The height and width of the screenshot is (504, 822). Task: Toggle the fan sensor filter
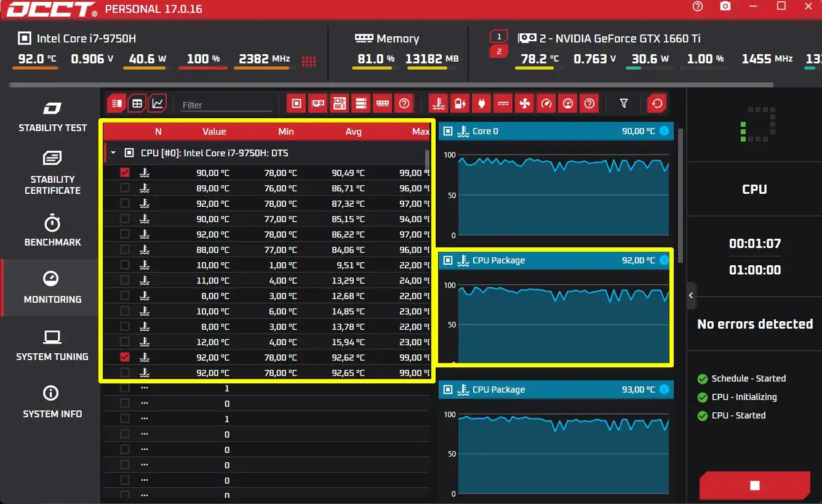coord(525,103)
